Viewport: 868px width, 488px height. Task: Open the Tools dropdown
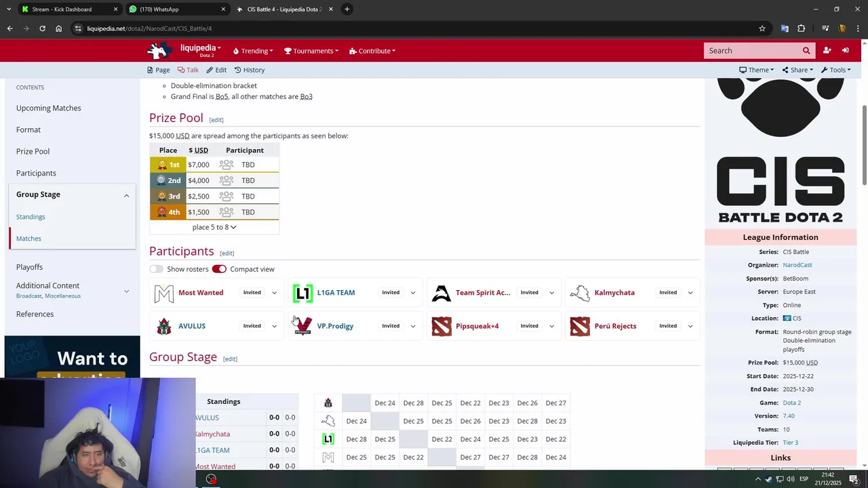[835, 70]
